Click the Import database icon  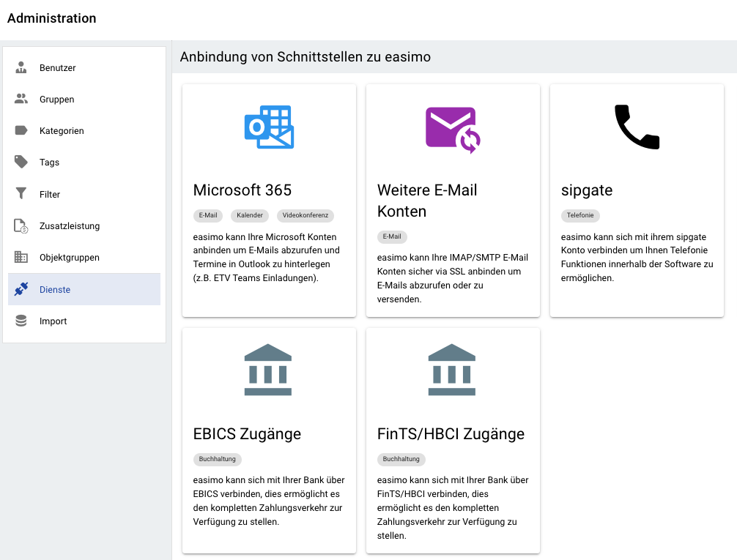[21, 321]
